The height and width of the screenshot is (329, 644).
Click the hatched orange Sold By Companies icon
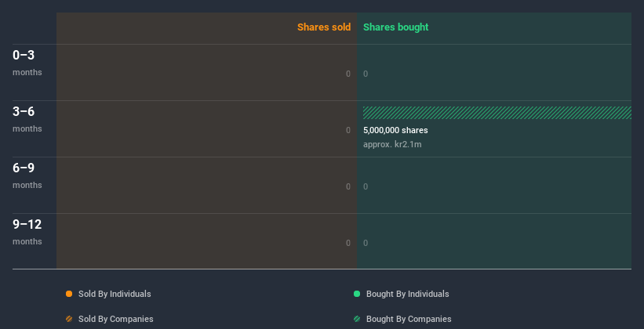click(x=69, y=319)
